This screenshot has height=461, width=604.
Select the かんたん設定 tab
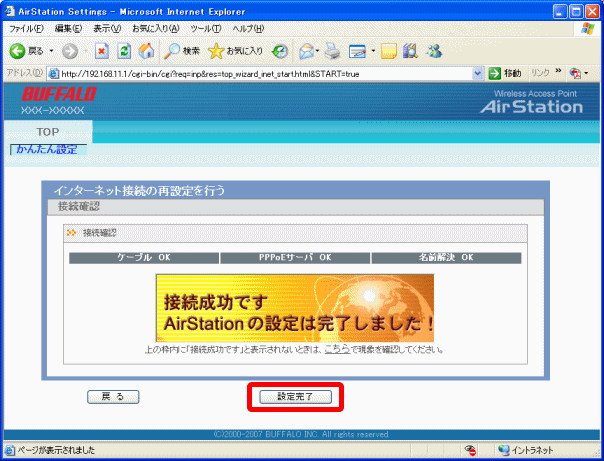click(48, 149)
